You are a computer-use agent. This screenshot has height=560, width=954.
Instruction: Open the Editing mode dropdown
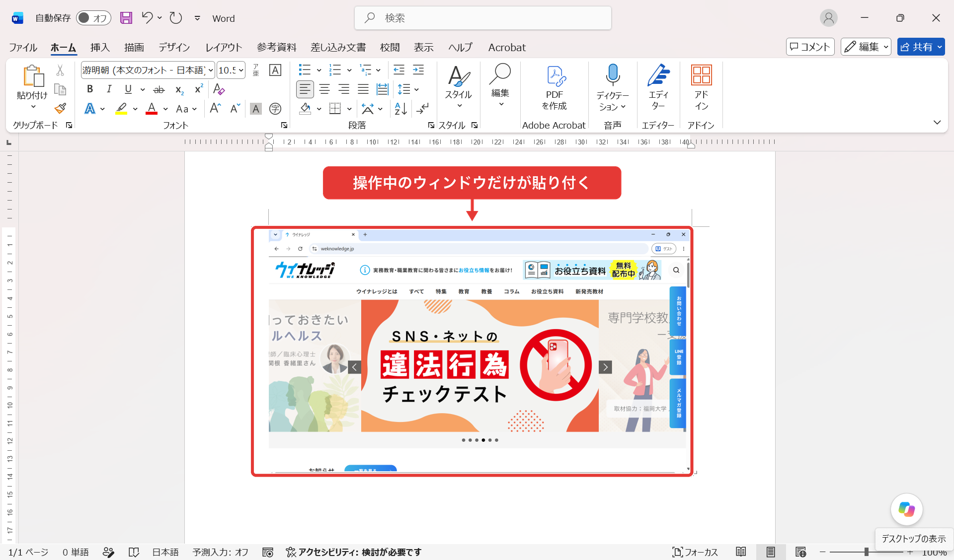pos(866,47)
